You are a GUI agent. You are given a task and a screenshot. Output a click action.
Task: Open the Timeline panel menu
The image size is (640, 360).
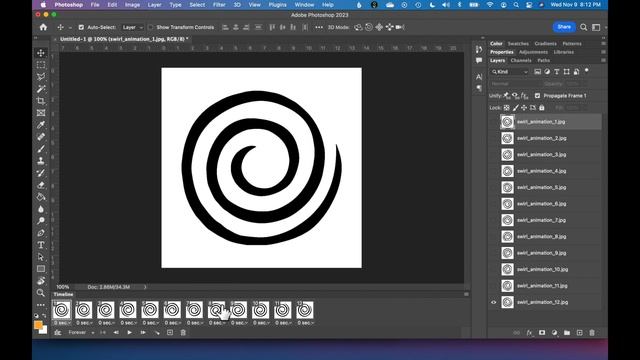pyautogui.click(x=466, y=294)
